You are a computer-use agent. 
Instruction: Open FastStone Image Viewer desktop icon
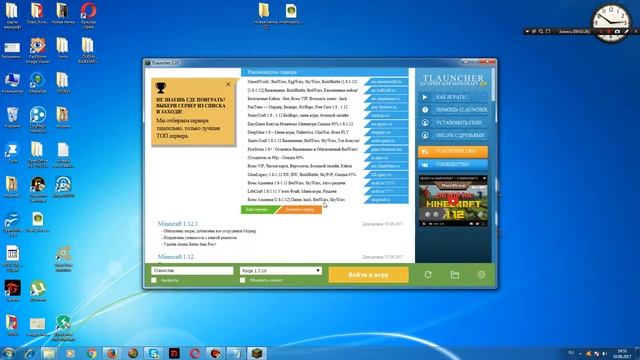click(x=38, y=50)
